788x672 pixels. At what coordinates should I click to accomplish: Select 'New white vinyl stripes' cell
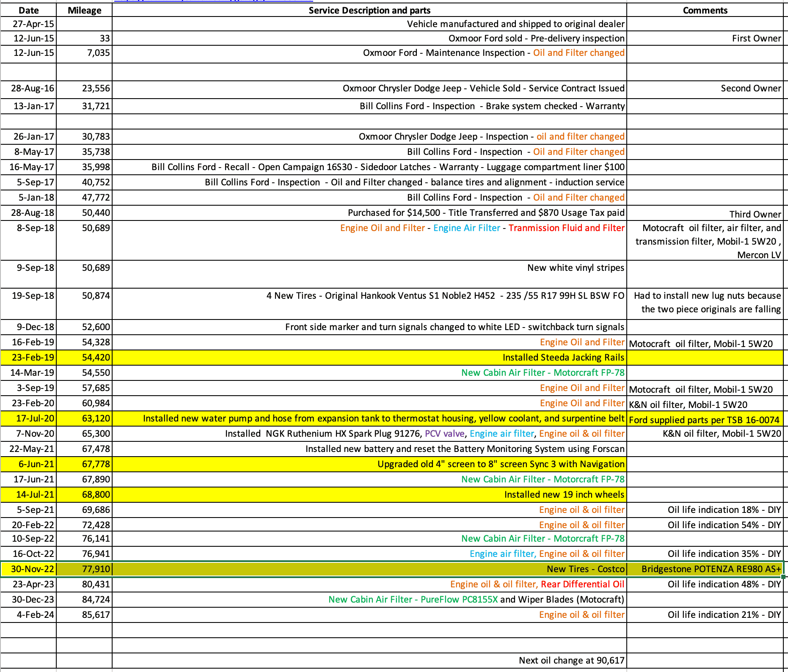tap(369, 274)
